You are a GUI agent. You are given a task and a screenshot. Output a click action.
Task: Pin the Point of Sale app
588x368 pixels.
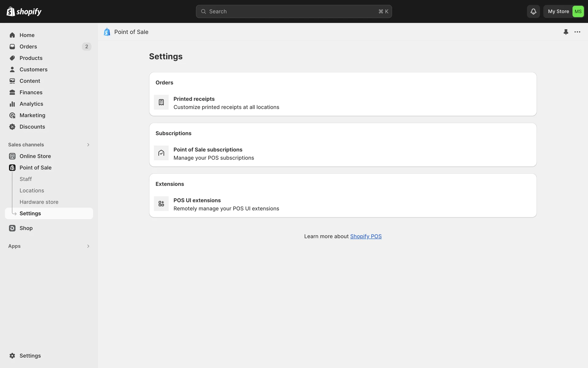click(x=566, y=32)
